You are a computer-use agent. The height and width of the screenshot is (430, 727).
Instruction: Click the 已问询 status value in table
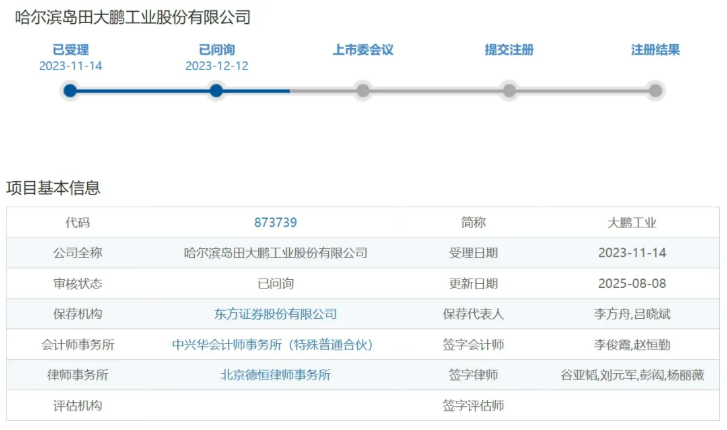coord(275,283)
